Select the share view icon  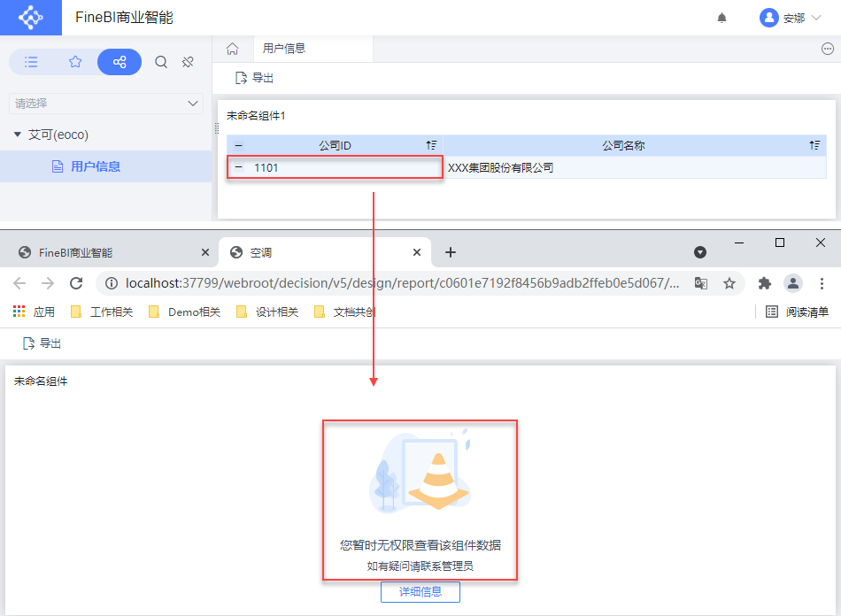pos(120,62)
